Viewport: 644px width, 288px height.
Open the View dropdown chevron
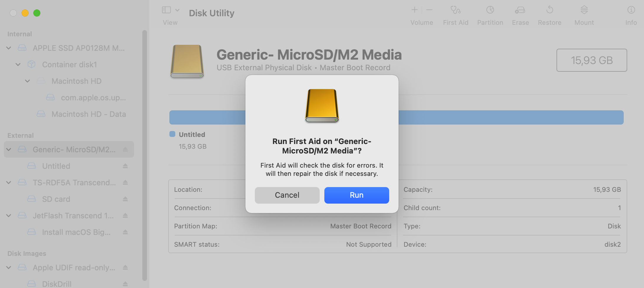coord(177,10)
